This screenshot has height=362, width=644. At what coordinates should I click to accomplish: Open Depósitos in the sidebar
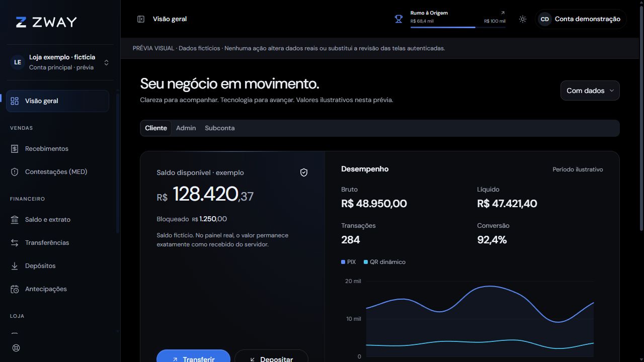pos(57,266)
